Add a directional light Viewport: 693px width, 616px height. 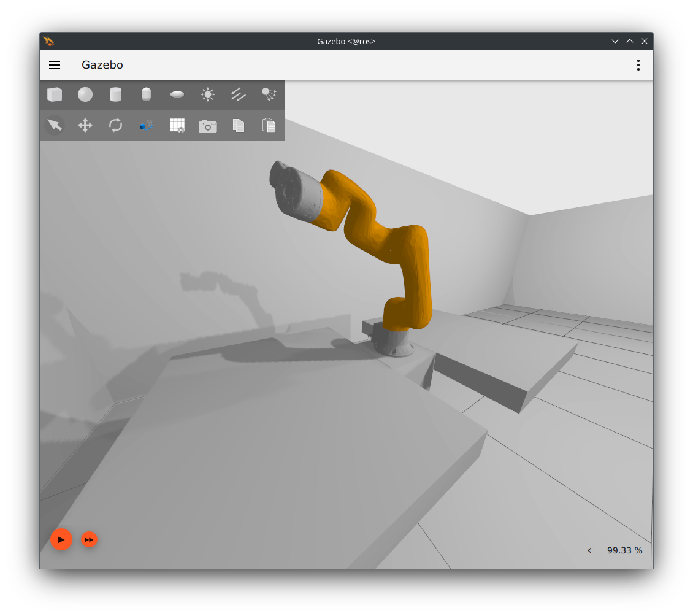[239, 94]
